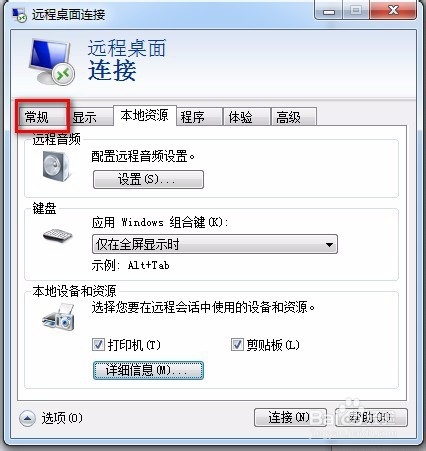This screenshot has width=426, height=451.
Task: Click the dropdown arrow beside 仅在全屏显示时
Action: 329,245
